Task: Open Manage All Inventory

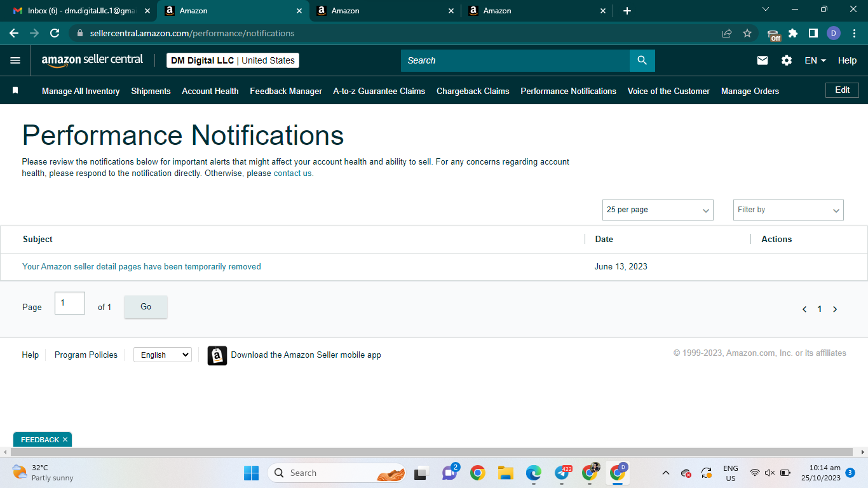Action: 81,91
